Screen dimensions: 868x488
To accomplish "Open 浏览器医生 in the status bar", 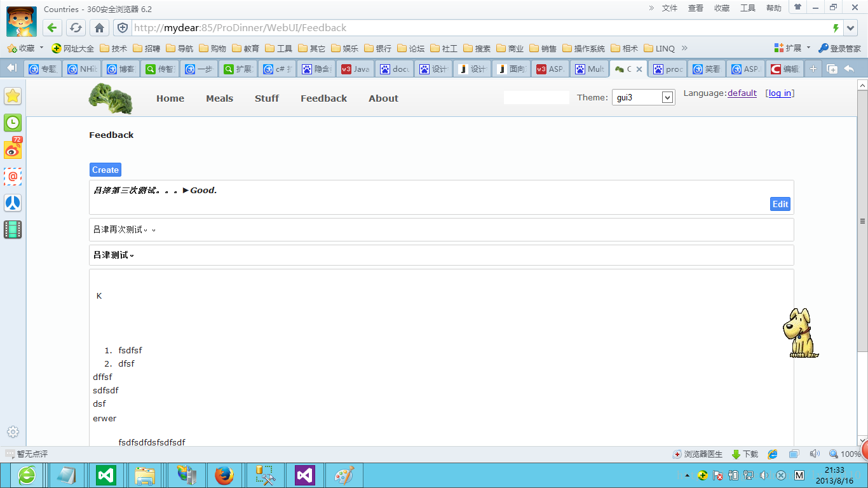I will point(698,454).
